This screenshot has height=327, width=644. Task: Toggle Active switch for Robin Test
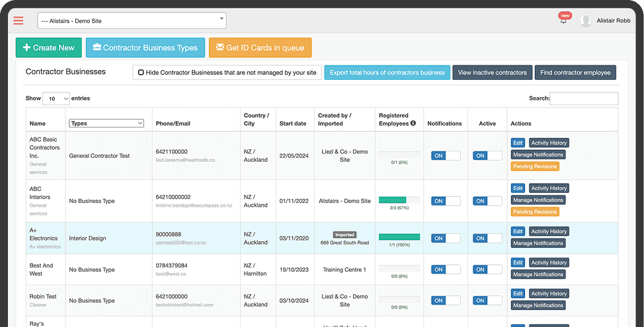pyautogui.click(x=487, y=301)
